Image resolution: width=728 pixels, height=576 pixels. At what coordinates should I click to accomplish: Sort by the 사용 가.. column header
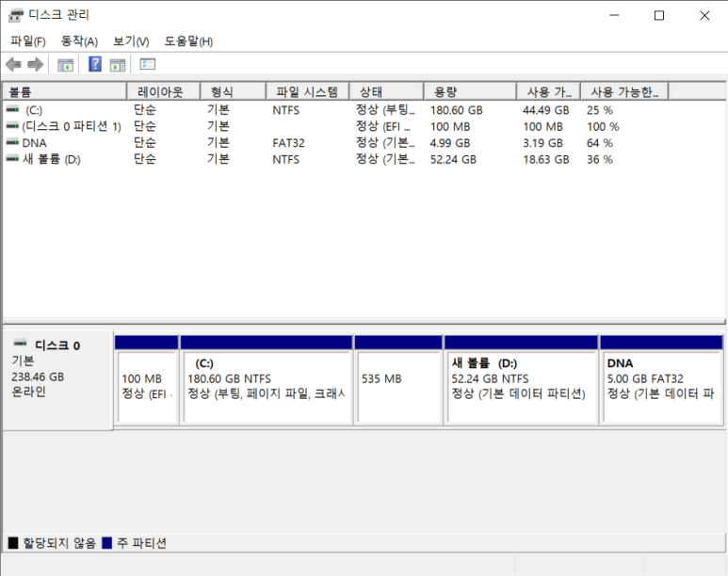[548, 91]
